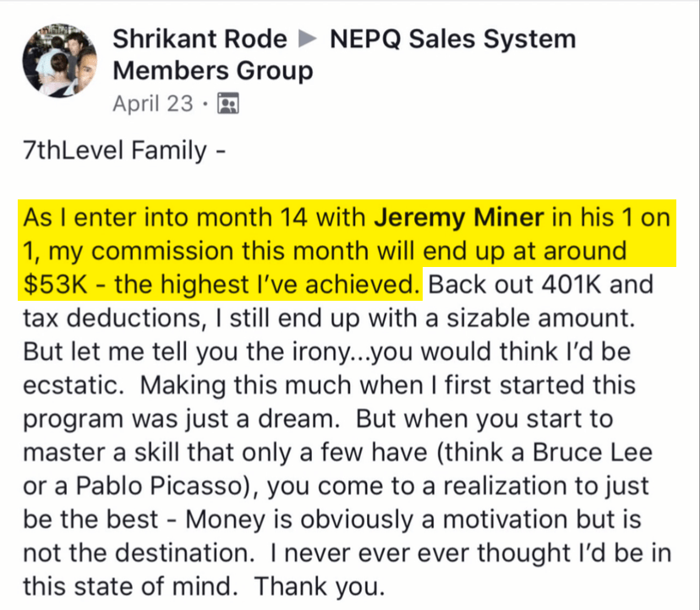700x610 pixels.
Task: Click the closing "Thank you." text
Action: [320, 586]
